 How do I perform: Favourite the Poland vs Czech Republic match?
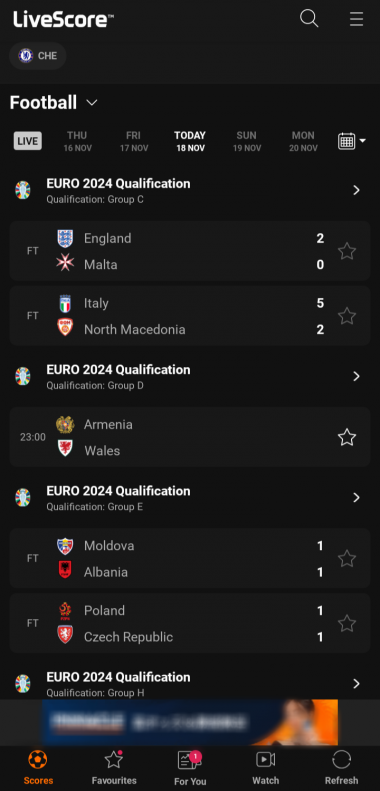coord(347,624)
